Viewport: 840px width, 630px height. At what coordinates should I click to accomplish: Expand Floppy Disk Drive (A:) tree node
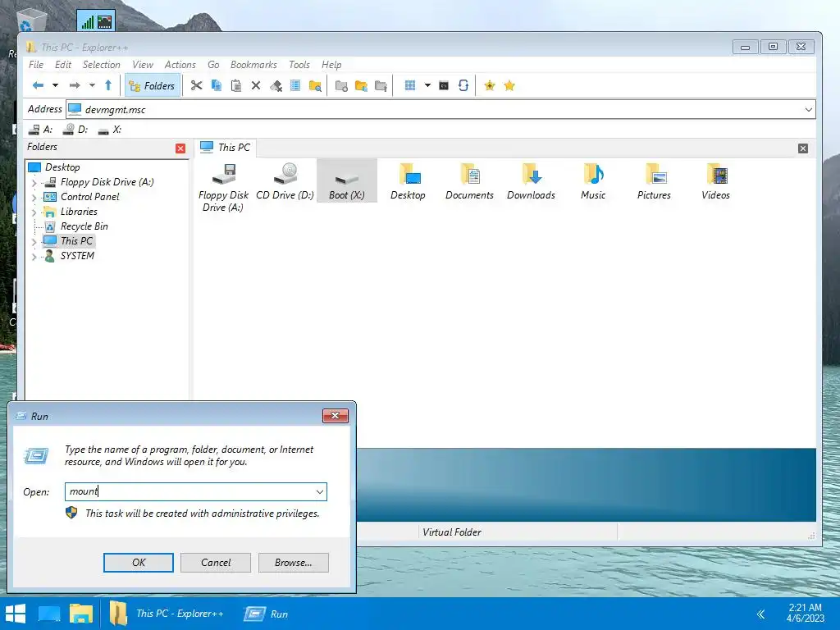point(34,183)
